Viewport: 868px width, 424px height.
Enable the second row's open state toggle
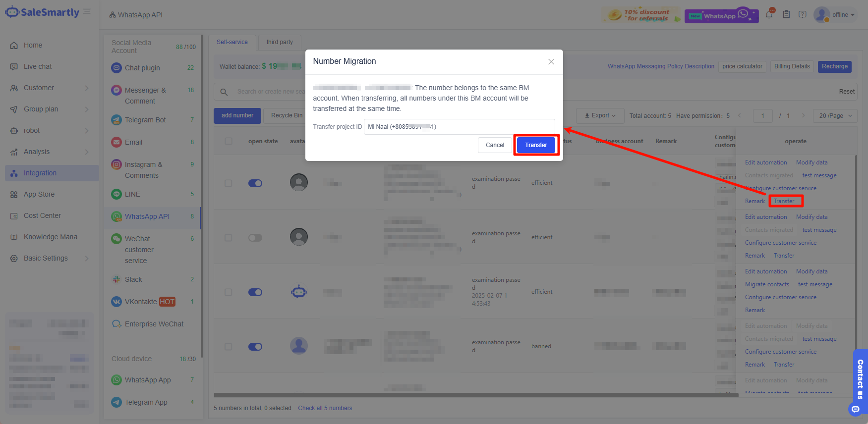coord(255,238)
